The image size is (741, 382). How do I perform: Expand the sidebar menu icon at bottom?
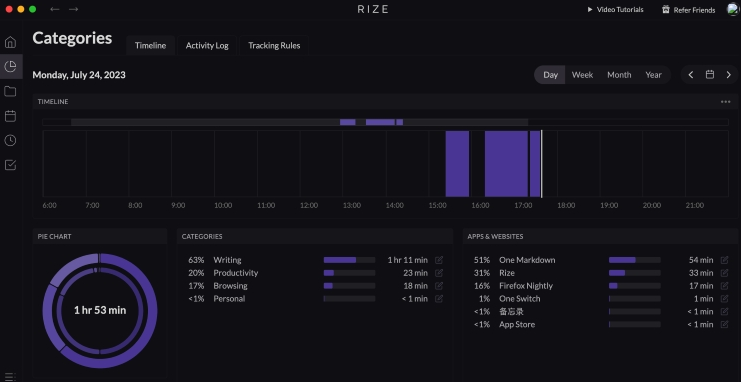pyautogui.click(x=10, y=377)
